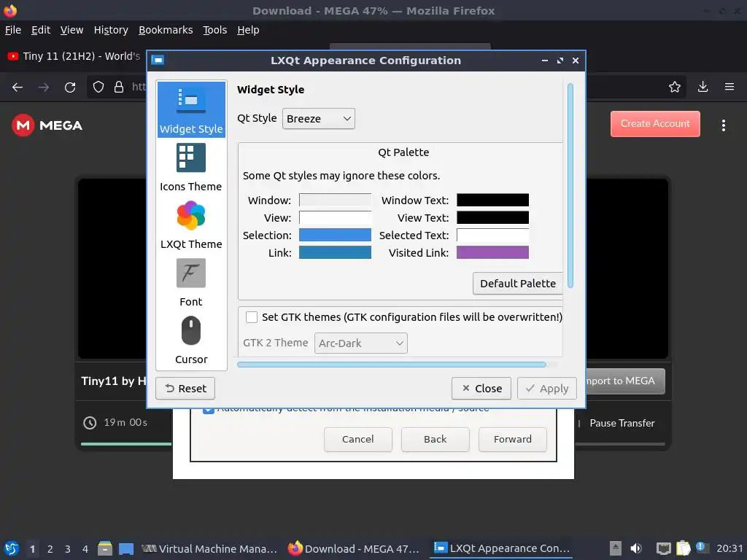
Task: Click the clipboard tray icon
Action: (683, 548)
